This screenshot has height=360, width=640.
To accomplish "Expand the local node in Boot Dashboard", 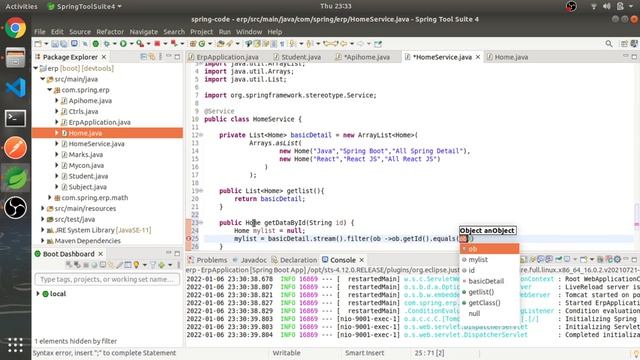I will coord(38,294).
